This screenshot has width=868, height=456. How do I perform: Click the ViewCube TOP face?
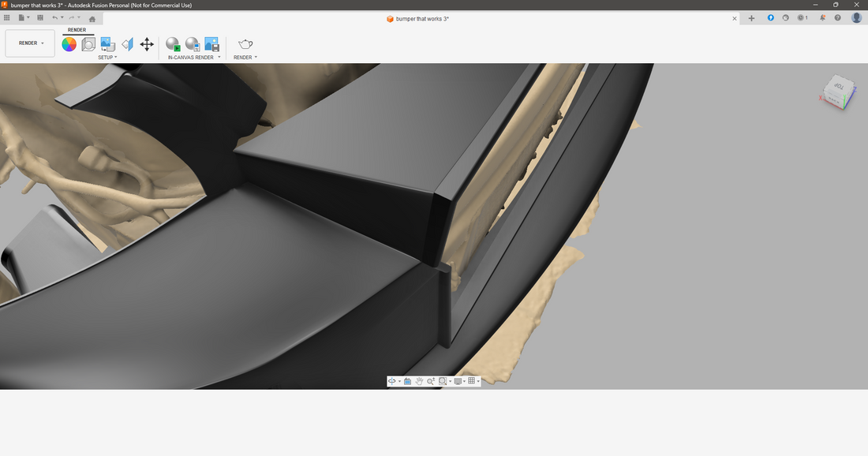point(838,86)
